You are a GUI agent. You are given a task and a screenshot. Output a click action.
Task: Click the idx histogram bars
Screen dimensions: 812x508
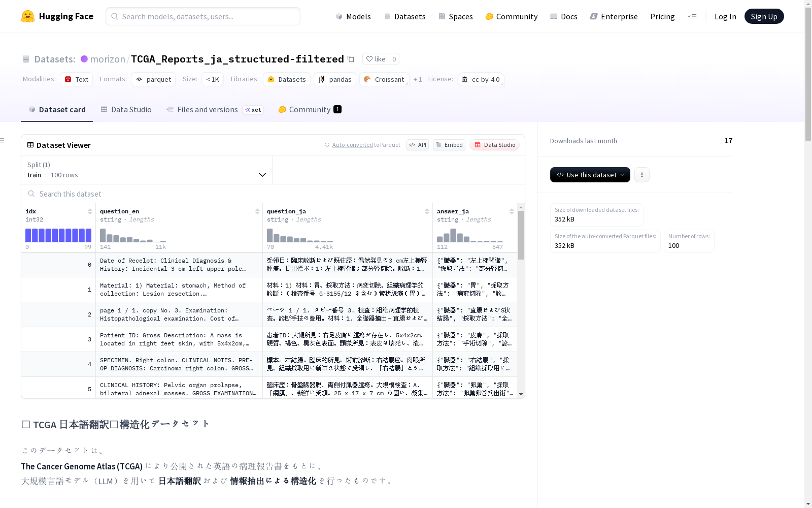[58, 235]
